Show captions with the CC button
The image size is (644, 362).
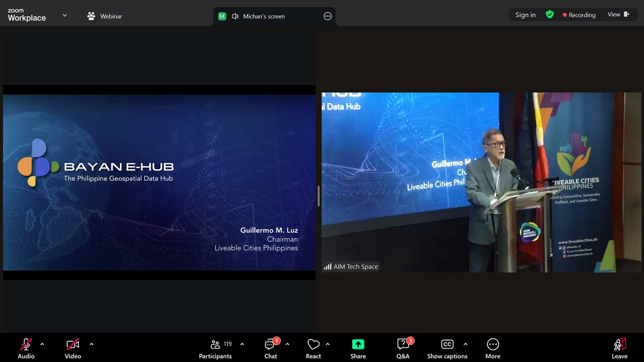pyautogui.click(x=447, y=348)
